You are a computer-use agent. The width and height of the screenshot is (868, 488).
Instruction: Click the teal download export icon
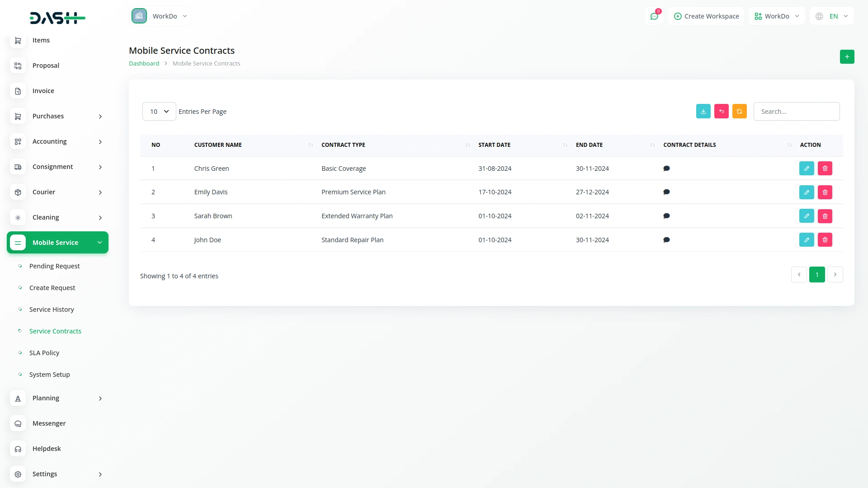(x=703, y=112)
